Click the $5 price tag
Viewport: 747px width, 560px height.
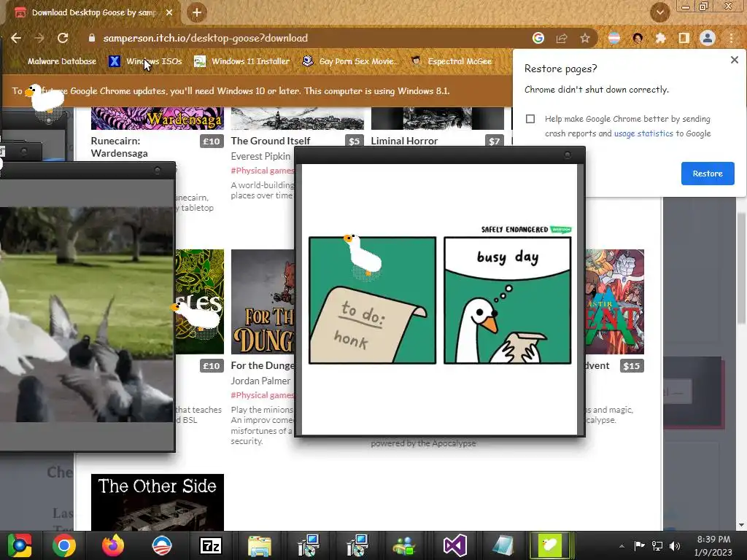[x=354, y=141]
